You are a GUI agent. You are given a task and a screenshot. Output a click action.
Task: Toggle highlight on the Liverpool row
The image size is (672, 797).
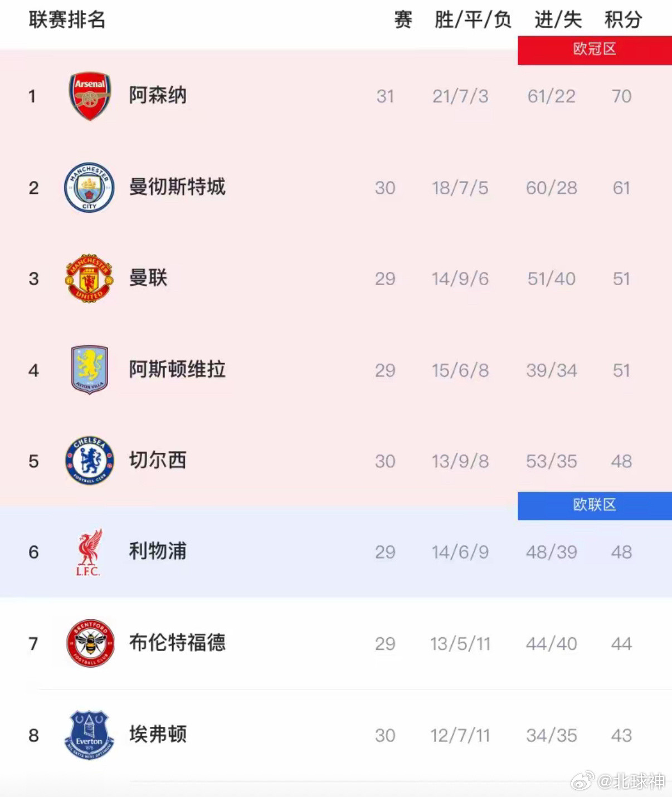point(334,552)
